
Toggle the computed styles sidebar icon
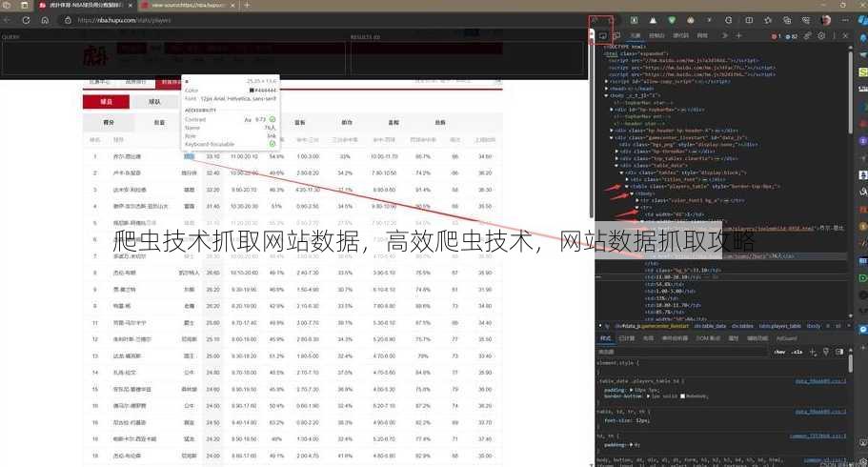[839, 352]
